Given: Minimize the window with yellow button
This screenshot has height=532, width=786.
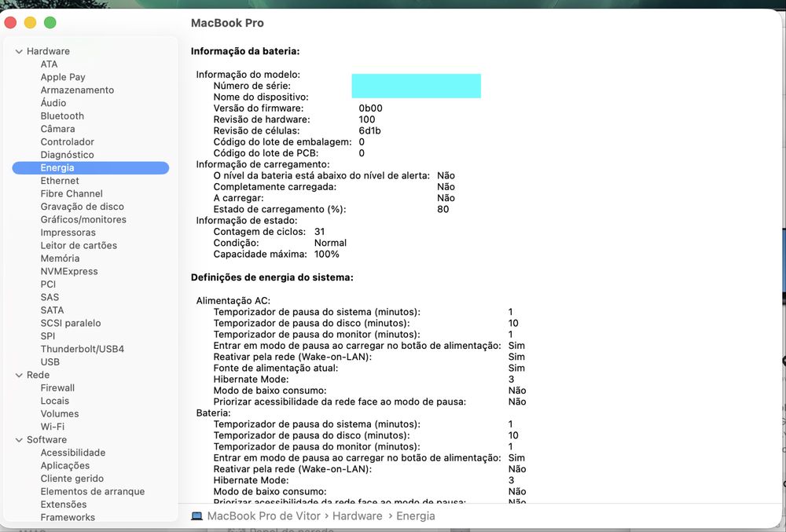Looking at the screenshot, I should [30, 23].
